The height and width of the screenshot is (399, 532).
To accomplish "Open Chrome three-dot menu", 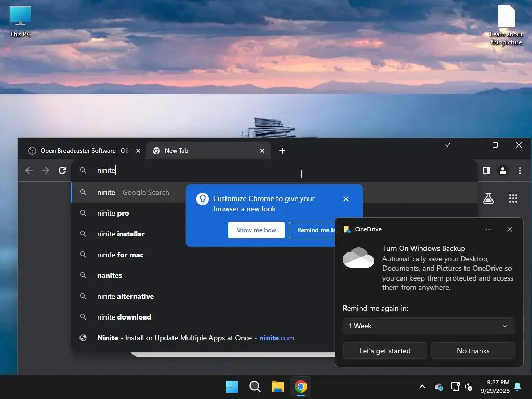I will (520, 170).
